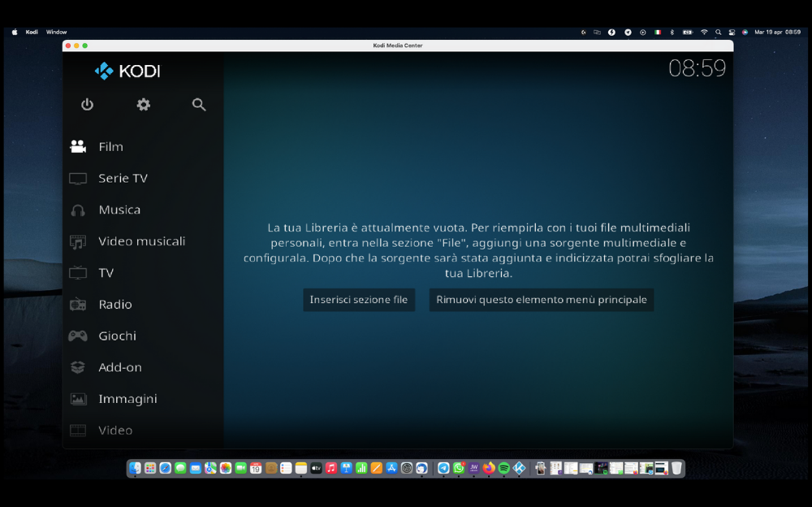Open the Window menu in menu bar

click(x=57, y=32)
